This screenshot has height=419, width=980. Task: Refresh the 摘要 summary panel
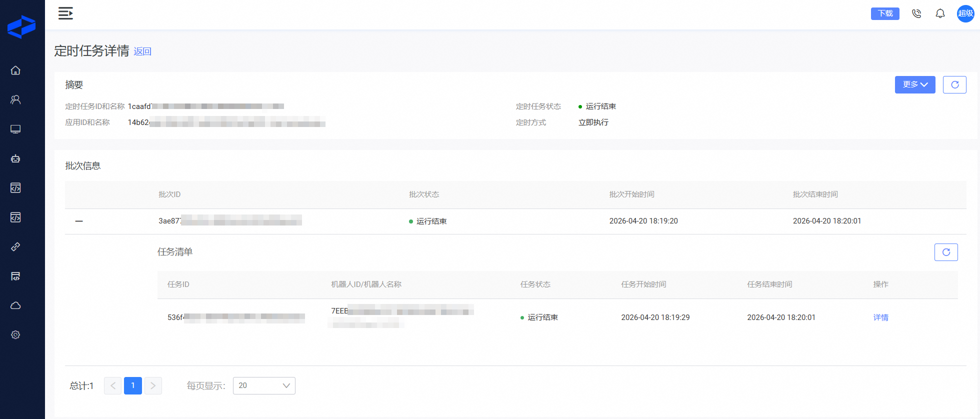point(954,84)
